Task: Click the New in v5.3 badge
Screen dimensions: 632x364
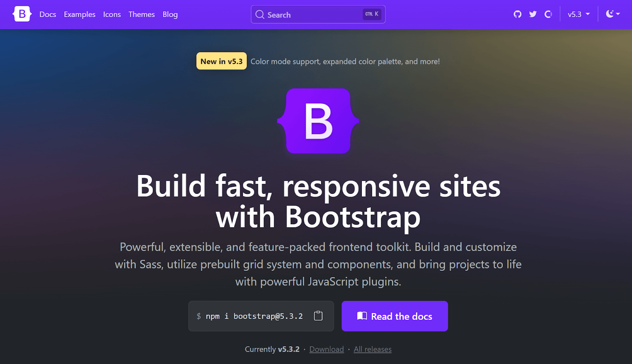Action: tap(221, 61)
